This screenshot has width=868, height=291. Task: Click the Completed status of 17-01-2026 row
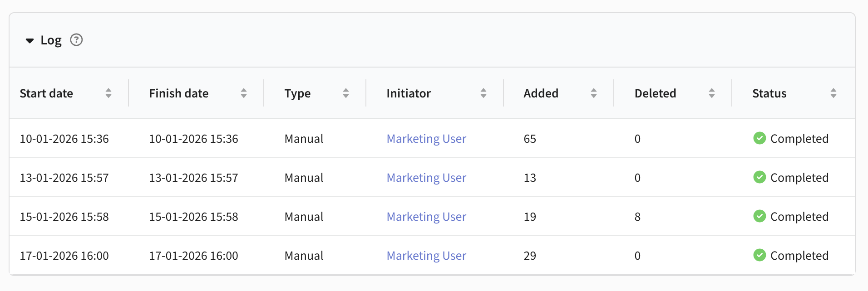tap(799, 256)
